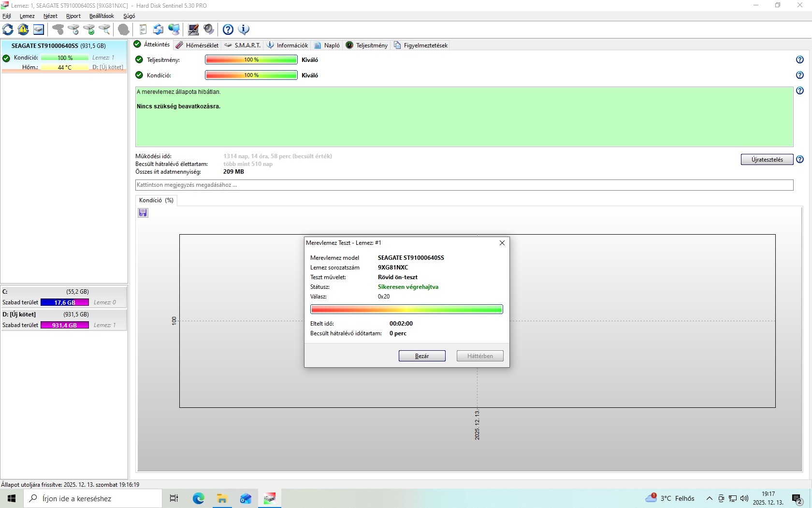
Task: Click the network icon in the system tray
Action: click(x=733, y=498)
